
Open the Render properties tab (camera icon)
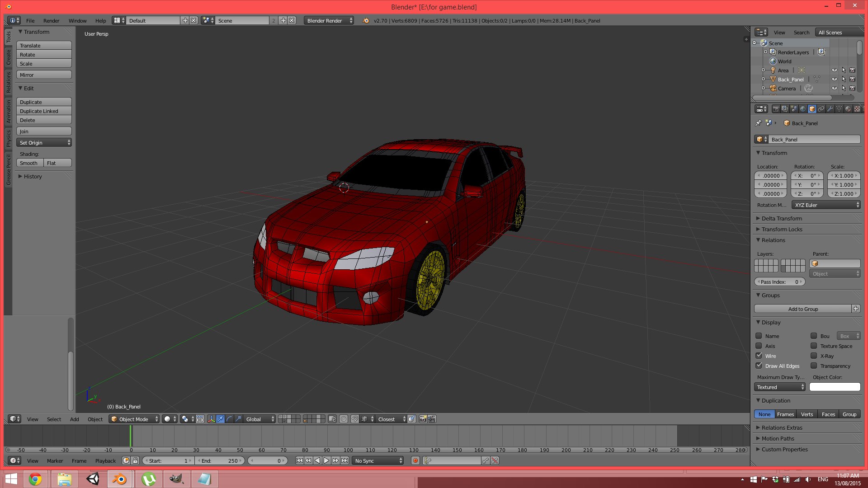[776, 109]
